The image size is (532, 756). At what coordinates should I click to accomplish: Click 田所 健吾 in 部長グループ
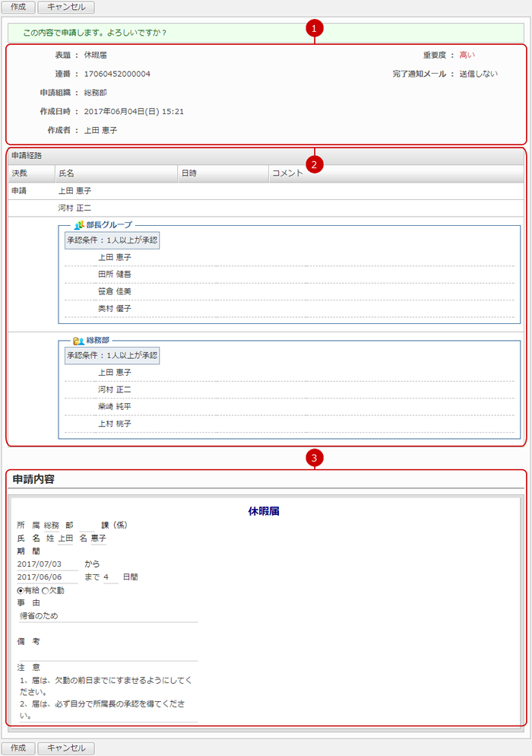115,275
